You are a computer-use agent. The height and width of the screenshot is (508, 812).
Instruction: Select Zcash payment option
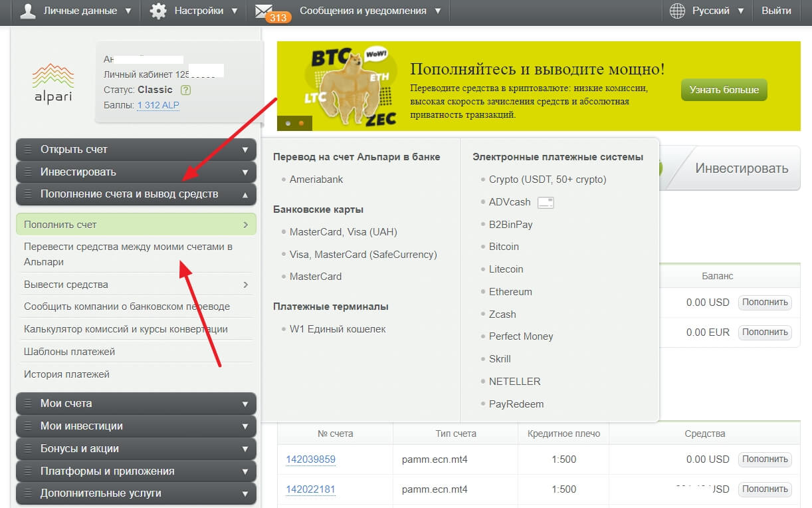(502, 315)
